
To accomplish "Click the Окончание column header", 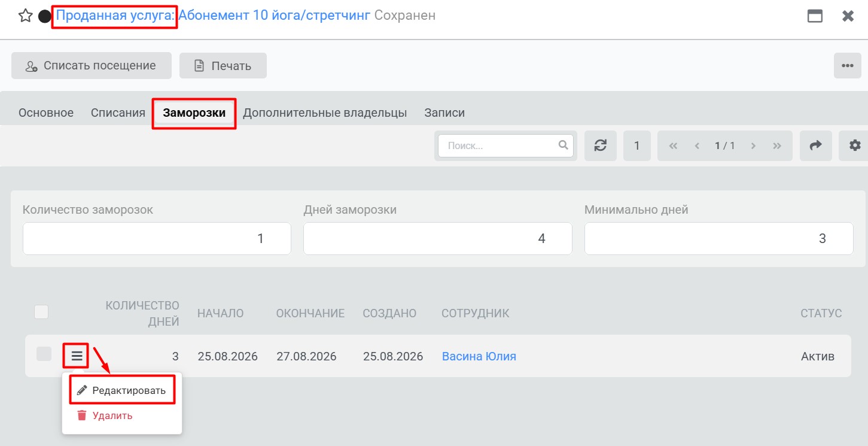I will point(310,314).
